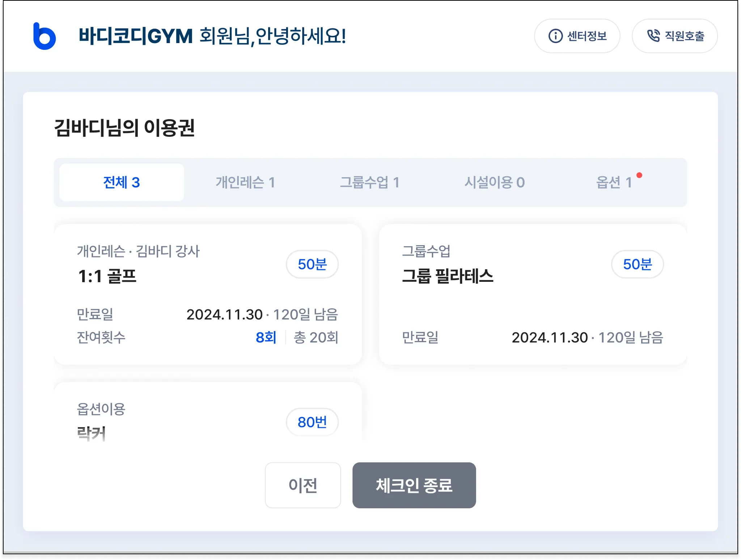
Task: Select the 1:1 골프 pass card
Action: tap(208, 294)
